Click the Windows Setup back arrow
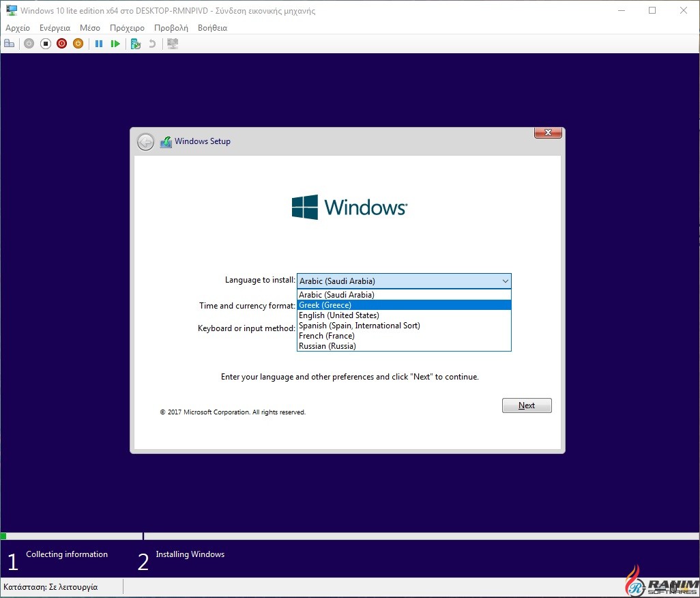 145,142
